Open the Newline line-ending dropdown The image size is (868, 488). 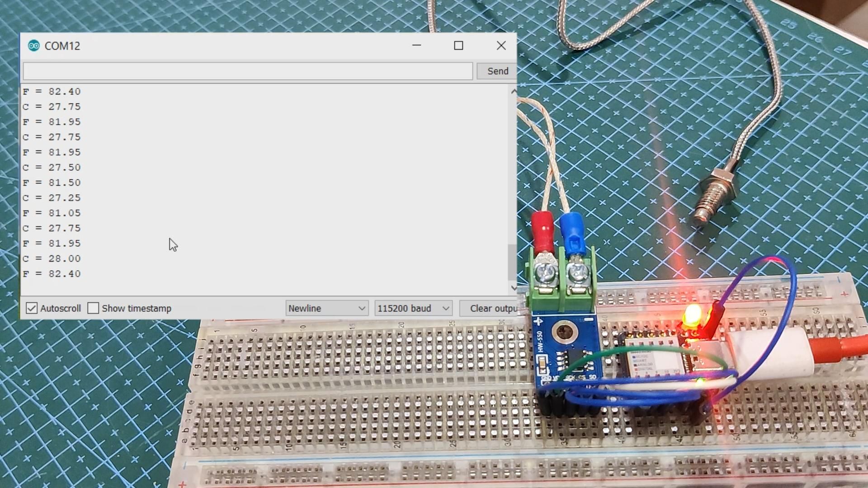tap(325, 308)
